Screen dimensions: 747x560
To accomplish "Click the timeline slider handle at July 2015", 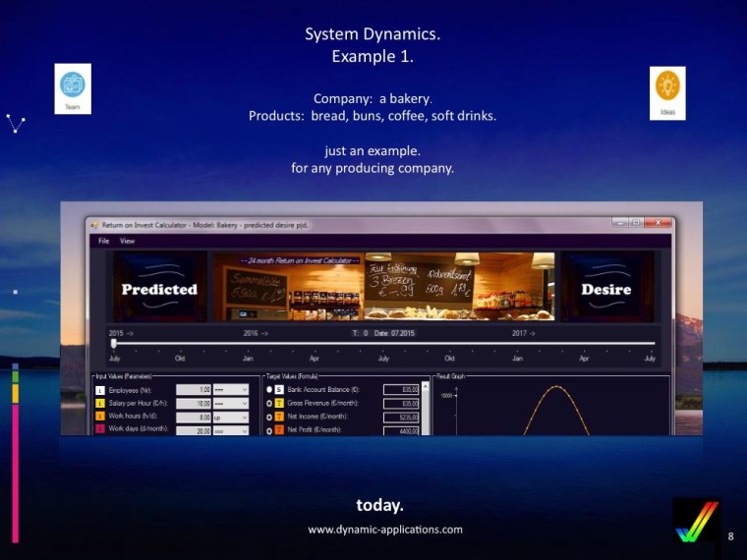I will tap(113, 344).
